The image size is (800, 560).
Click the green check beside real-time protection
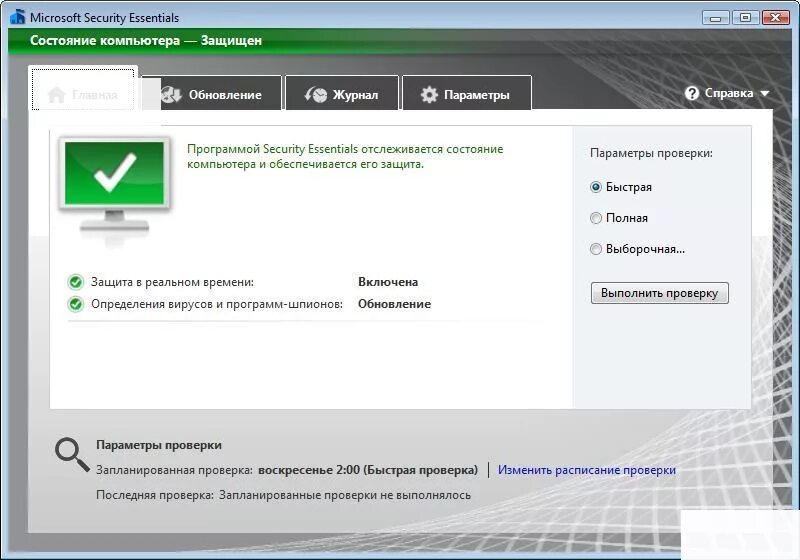click(x=76, y=282)
